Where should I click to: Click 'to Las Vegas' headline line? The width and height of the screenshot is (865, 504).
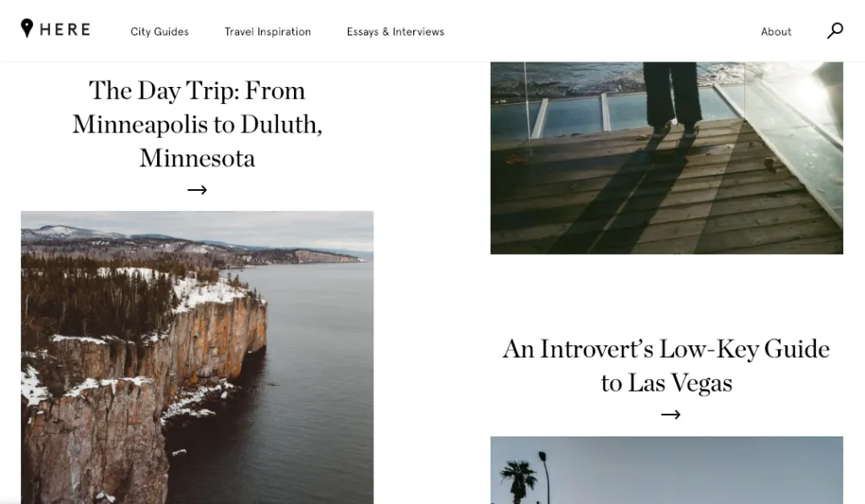click(x=666, y=383)
